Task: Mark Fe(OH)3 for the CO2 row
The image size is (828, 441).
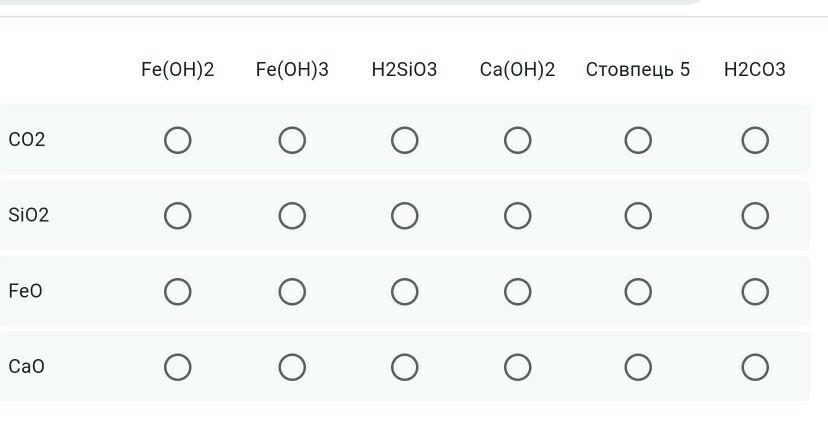Action: [x=292, y=140]
